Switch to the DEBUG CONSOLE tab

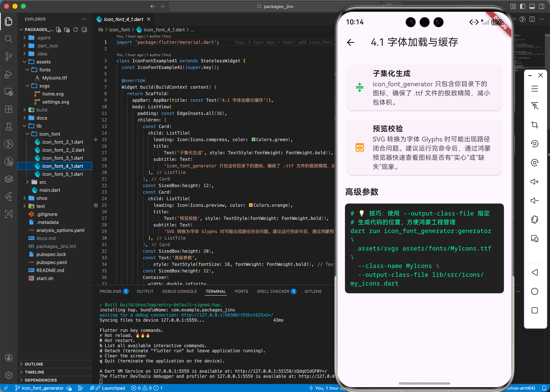[179, 291]
